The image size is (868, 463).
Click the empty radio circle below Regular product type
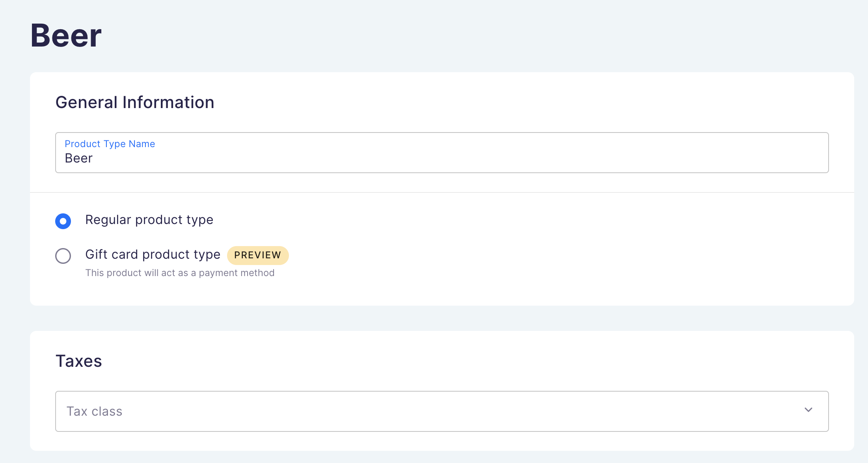[x=63, y=256]
